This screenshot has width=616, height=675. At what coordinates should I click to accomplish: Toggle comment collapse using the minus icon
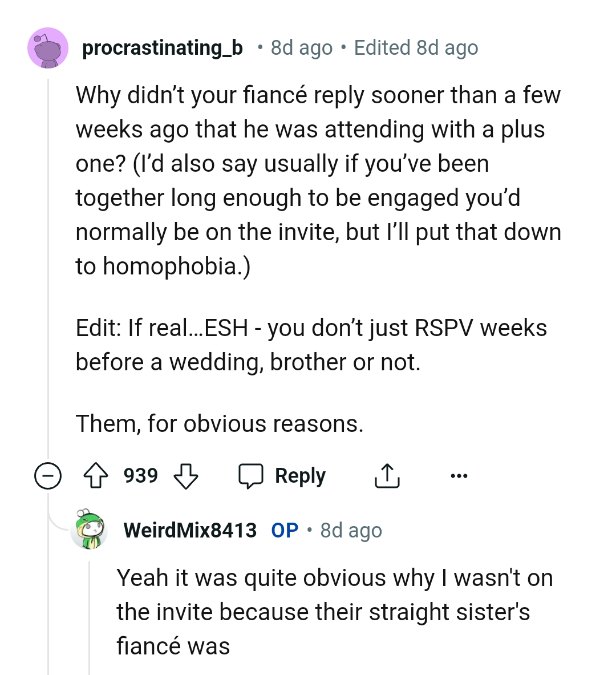tap(49, 475)
